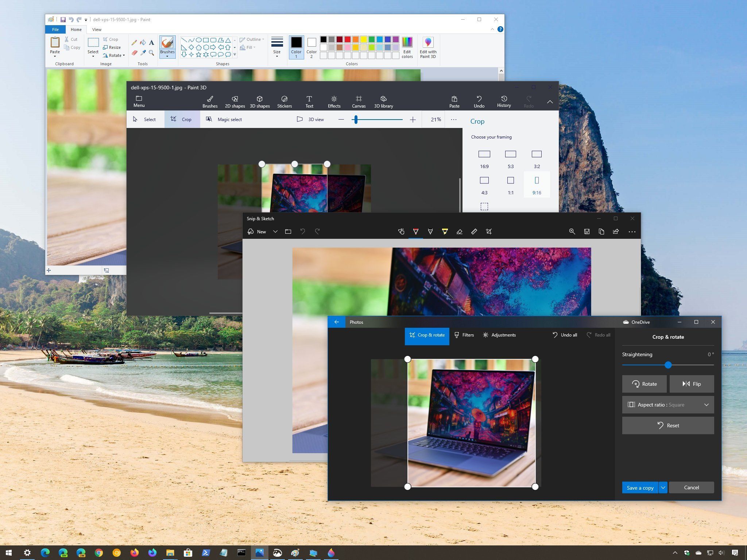Click the Rotate button in Photos
This screenshot has width=747, height=560.
(644, 384)
